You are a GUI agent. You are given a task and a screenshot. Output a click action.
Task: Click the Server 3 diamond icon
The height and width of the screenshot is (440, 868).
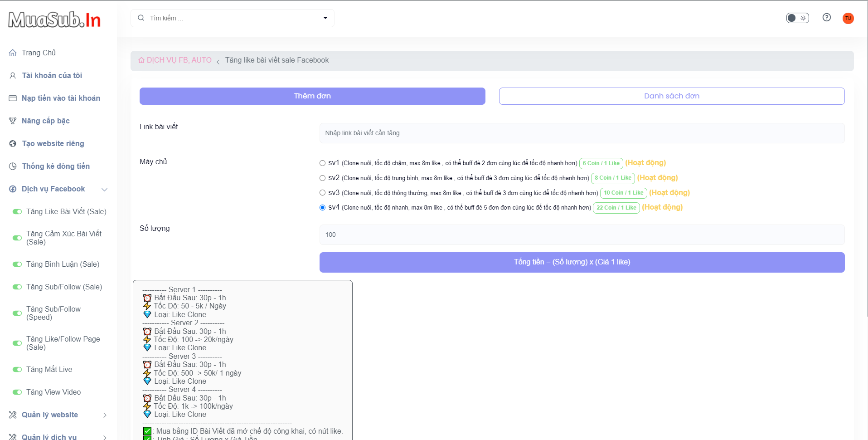click(147, 381)
